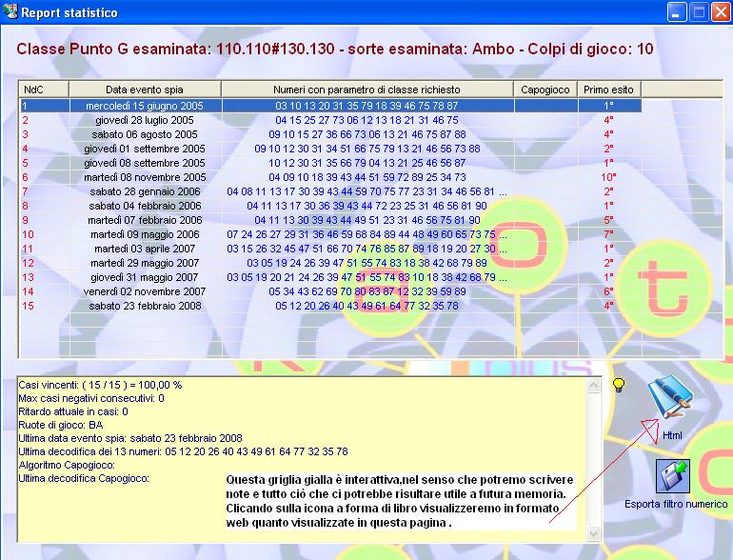Click the 7° primo esito cell
The height and width of the screenshot is (560, 733).
[608, 234]
